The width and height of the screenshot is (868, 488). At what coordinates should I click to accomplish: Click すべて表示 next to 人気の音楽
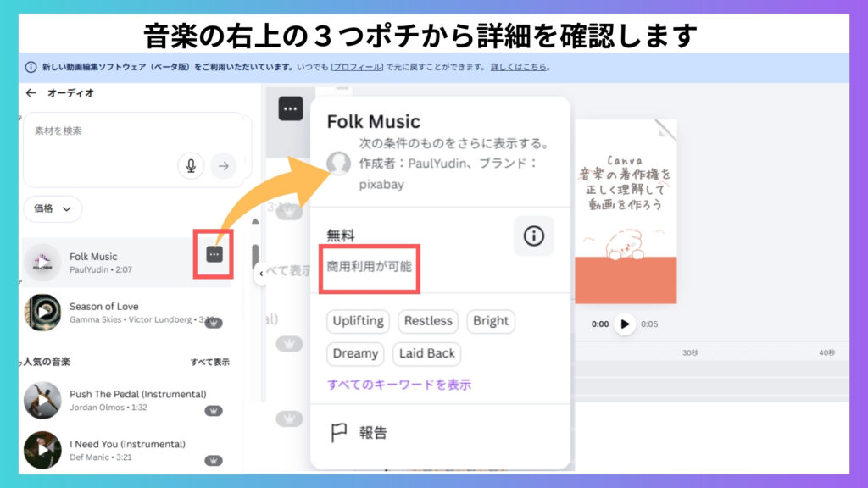(x=209, y=362)
